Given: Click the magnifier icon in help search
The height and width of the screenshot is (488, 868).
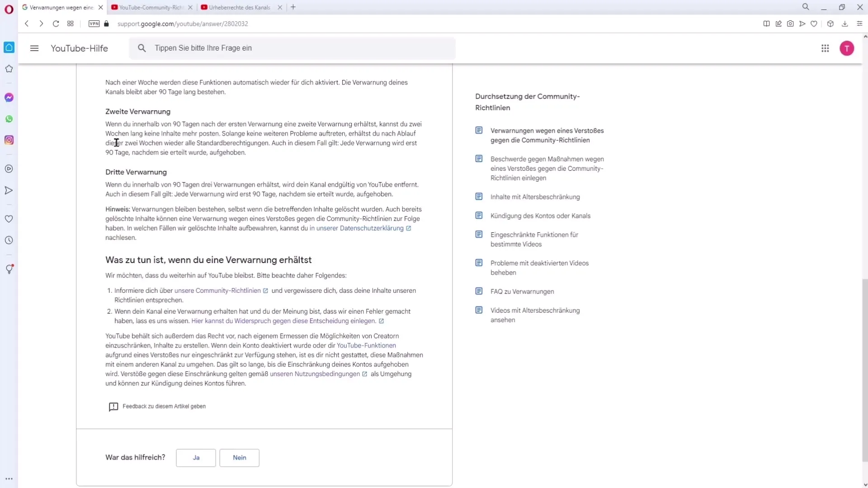Looking at the screenshot, I should [142, 48].
